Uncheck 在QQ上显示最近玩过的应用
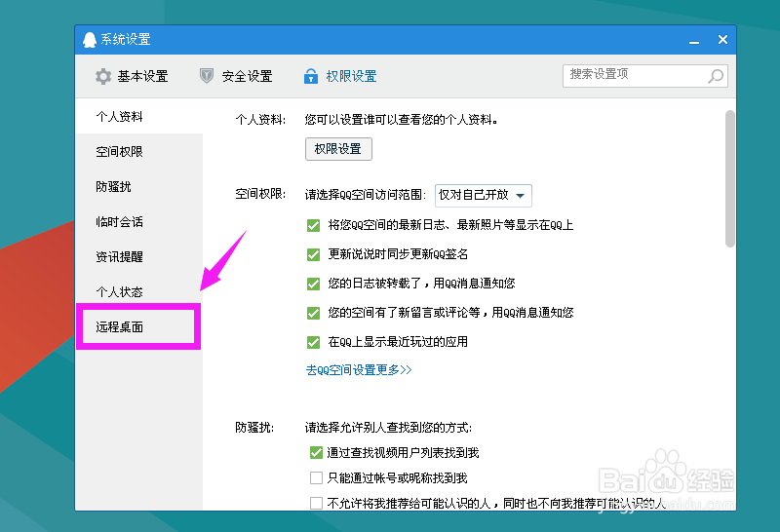The image size is (780, 532). (313, 342)
